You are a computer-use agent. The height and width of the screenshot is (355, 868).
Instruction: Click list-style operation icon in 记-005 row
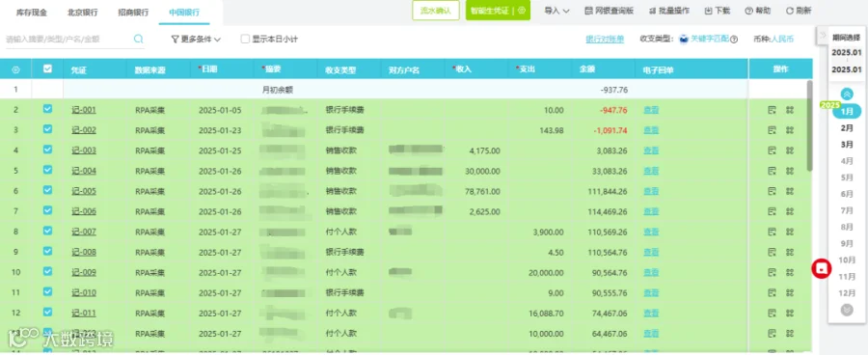click(x=772, y=191)
